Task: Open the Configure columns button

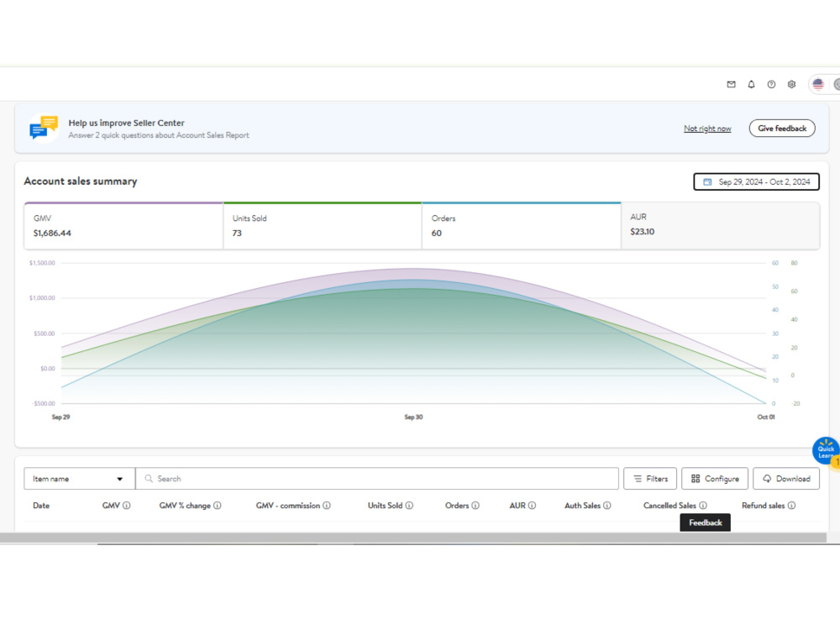Action: pos(715,479)
